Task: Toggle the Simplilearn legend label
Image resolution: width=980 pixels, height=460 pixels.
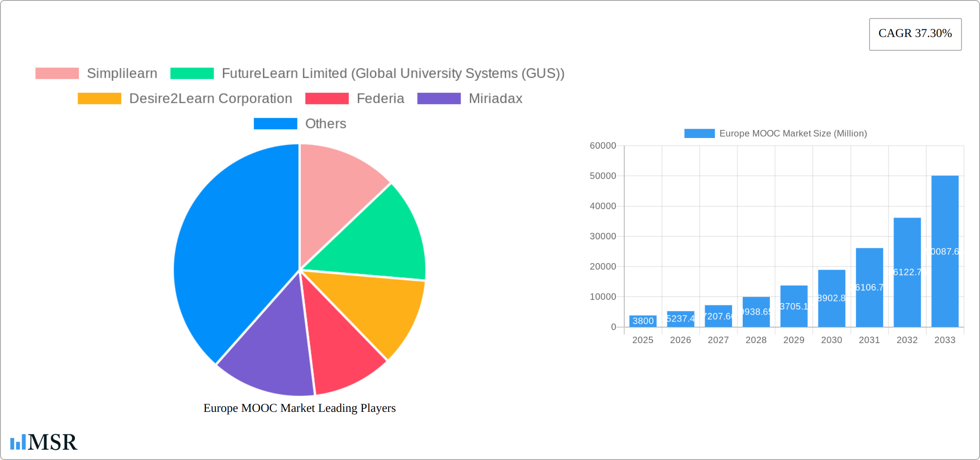Action: pos(122,74)
